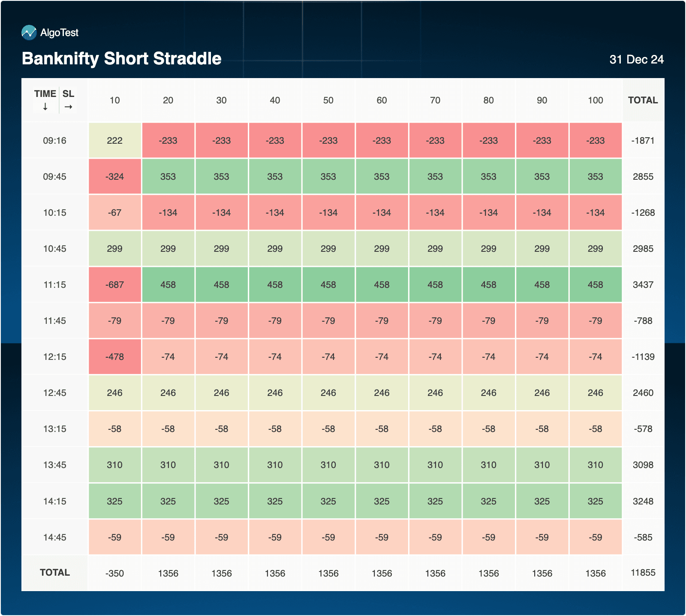Select the SL 100 column header
The width and height of the screenshot is (686, 616).
[595, 100]
